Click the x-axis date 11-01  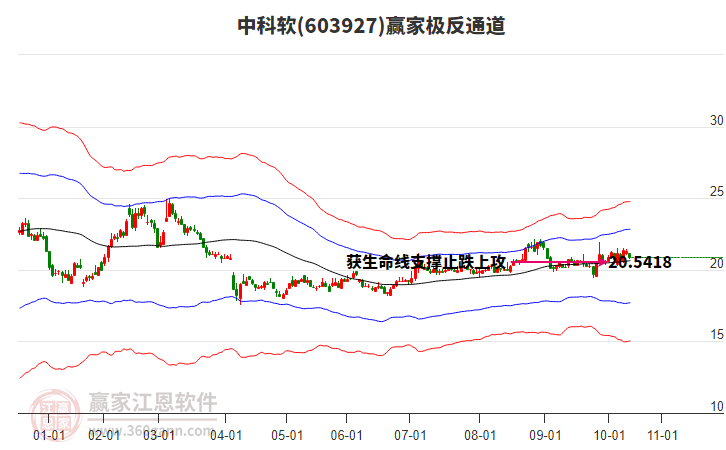[663, 436]
